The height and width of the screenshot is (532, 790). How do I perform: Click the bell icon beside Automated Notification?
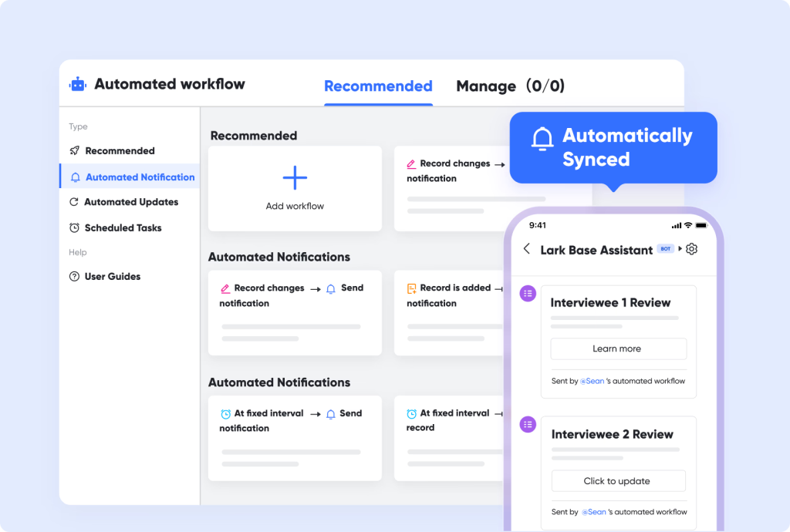click(x=75, y=177)
